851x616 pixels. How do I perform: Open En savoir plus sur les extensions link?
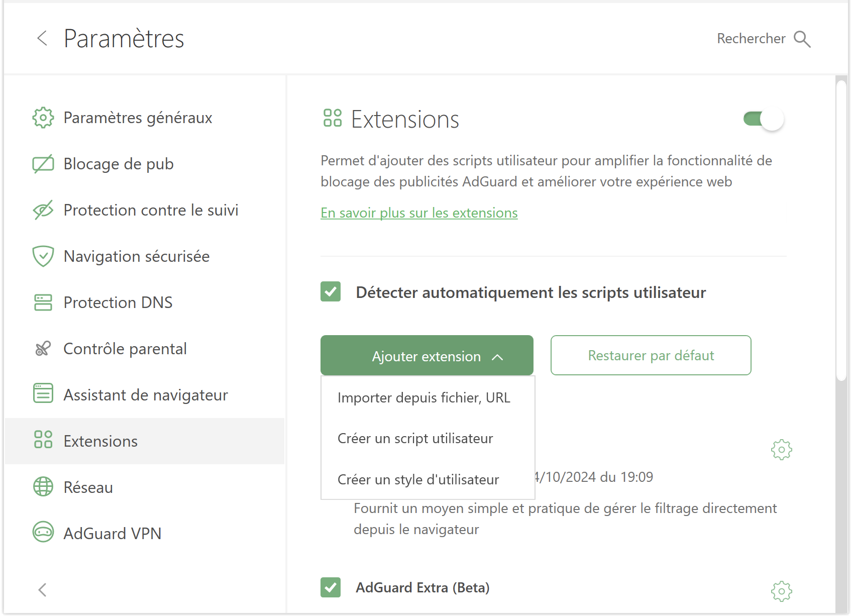pos(419,213)
